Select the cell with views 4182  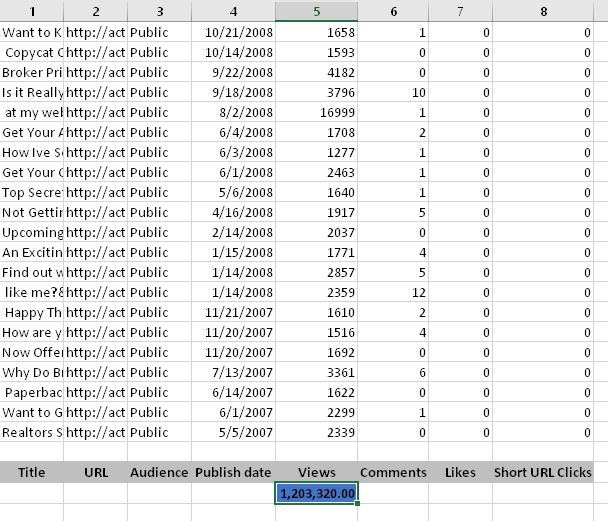tap(316, 72)
